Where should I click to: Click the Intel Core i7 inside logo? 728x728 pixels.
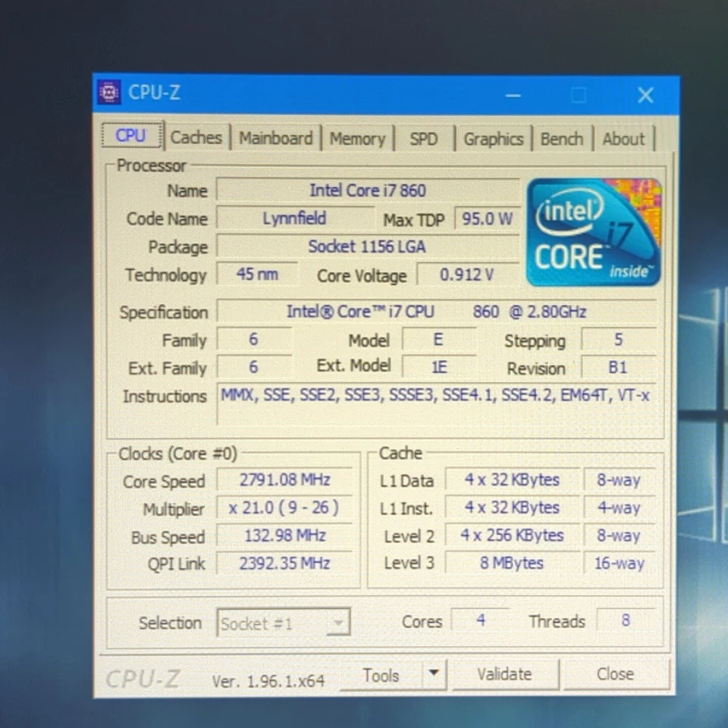click(x=593, y=231)
